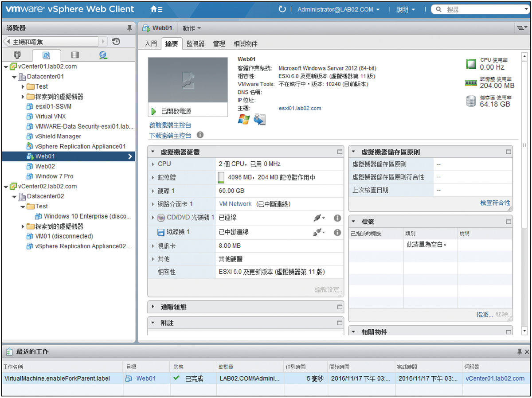Image resolution: width=532 pixels, height=398 pixels.
Task: Switch to the Networking inventory icon tab
Action: (x=103, y=55)
